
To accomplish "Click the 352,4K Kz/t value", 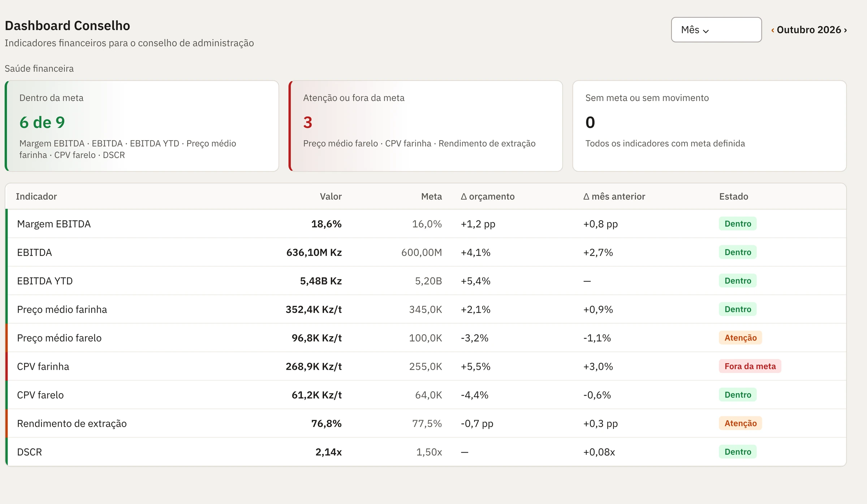I will point(314,309).
